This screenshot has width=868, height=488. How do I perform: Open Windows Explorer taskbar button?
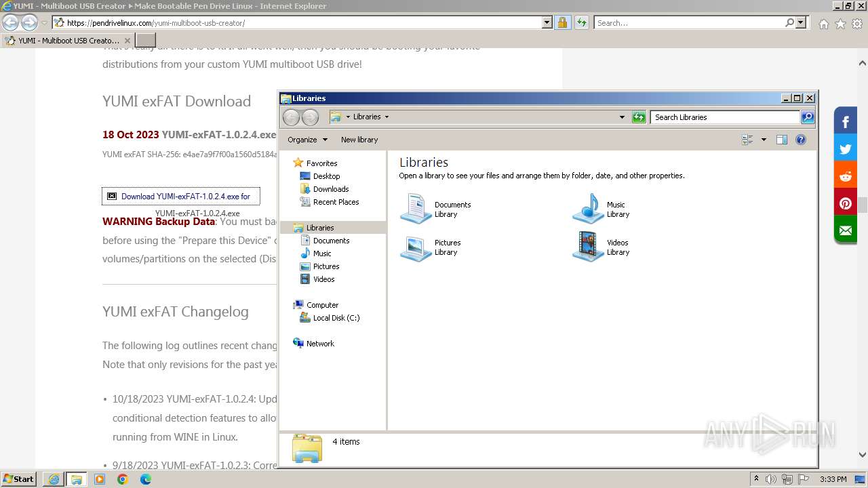(77, 479)
